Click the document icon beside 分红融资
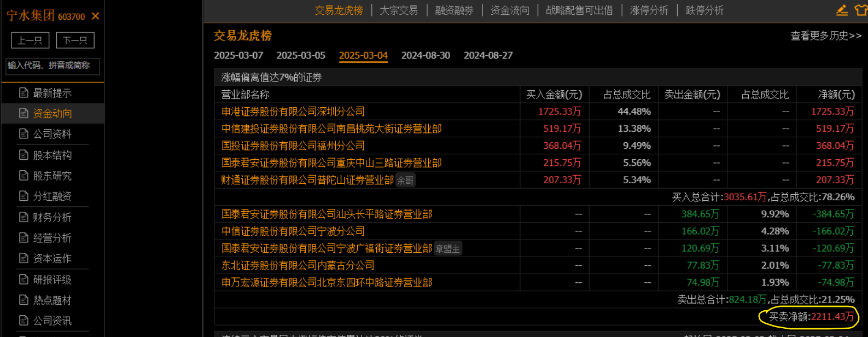868x337 pixels. pos(24,196)
